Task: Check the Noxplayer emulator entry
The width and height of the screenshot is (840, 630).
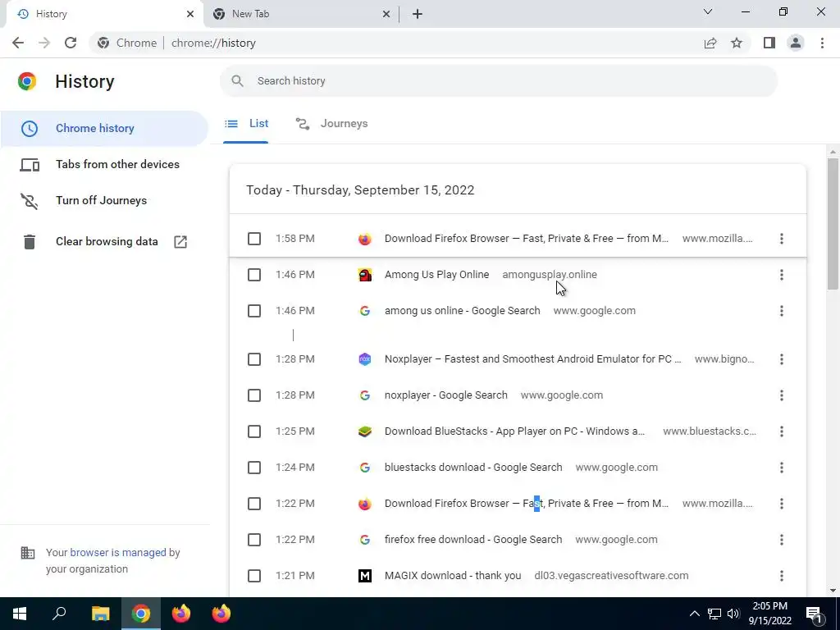Action: 254,359
